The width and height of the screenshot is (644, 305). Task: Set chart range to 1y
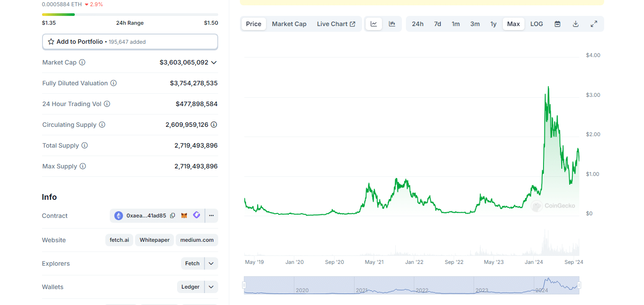tap(493, 24)
